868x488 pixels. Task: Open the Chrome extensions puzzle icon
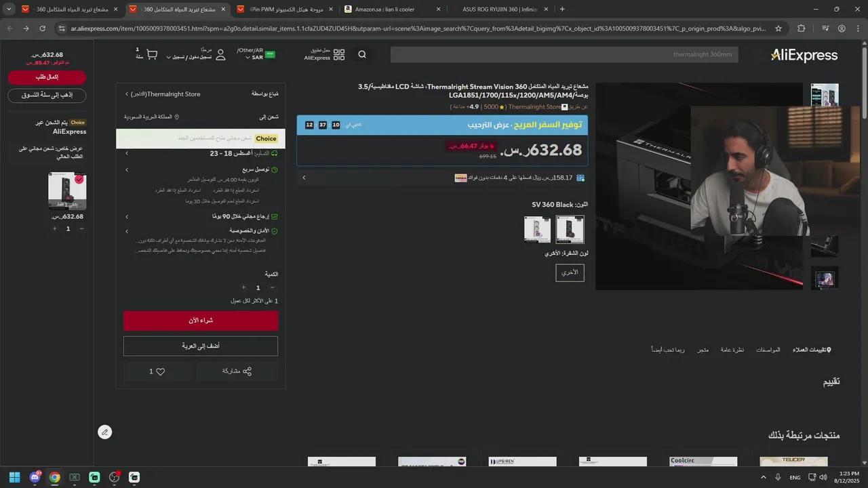[x=802, y=28]
